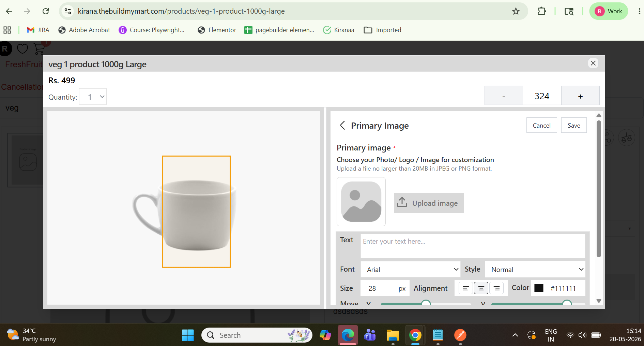Open the side panel toggle icon in Chrome toolbar
The height and width of the screenshot is (346, 644).
(569, 11)
